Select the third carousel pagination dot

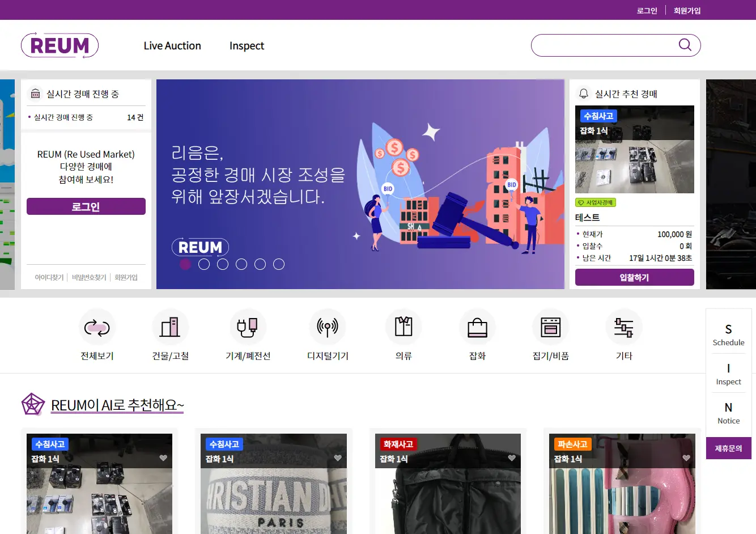[222, 264]
